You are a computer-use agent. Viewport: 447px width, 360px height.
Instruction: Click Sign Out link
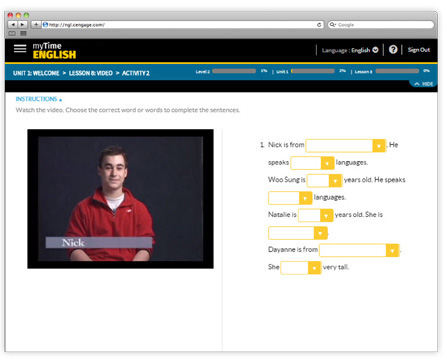tap(419, 50)
